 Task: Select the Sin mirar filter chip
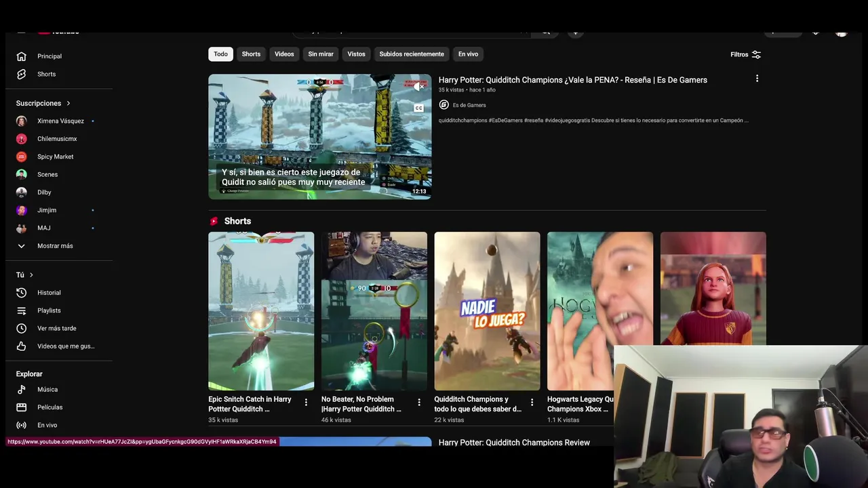tap(321, 54)
